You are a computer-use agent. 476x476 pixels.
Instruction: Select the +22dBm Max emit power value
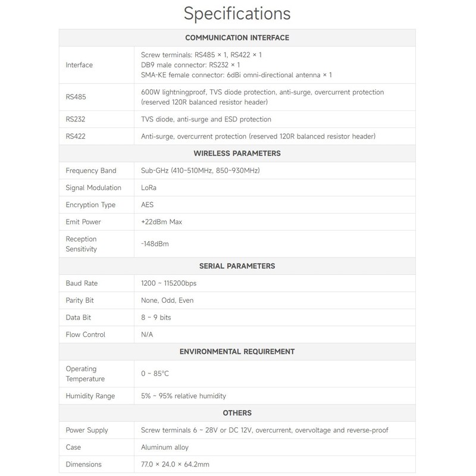161,222
